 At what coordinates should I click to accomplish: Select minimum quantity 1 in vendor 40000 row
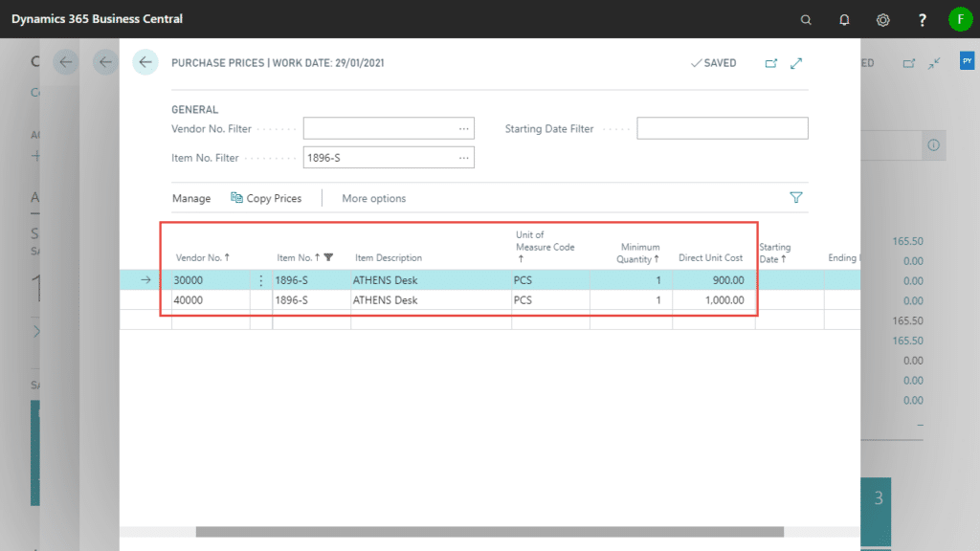click(631, 300)
